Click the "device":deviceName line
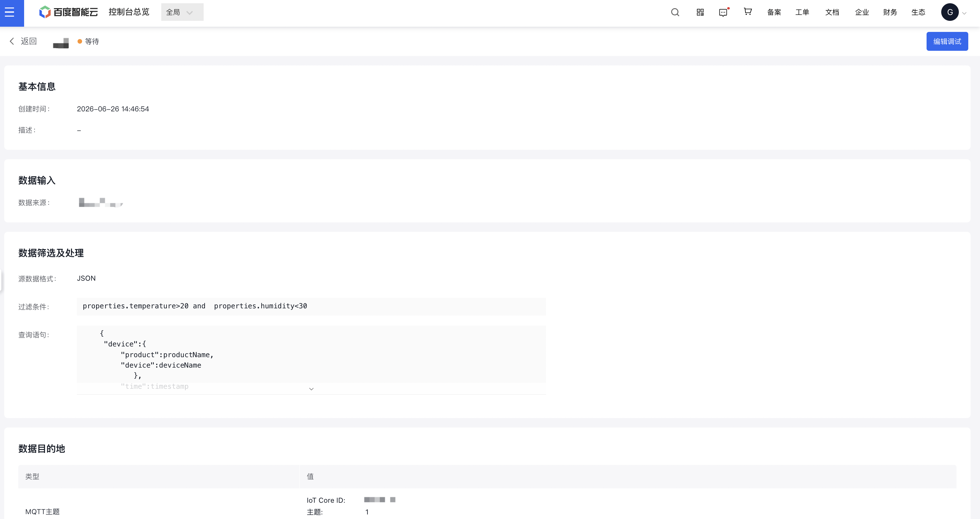 [x=161, y=365]
